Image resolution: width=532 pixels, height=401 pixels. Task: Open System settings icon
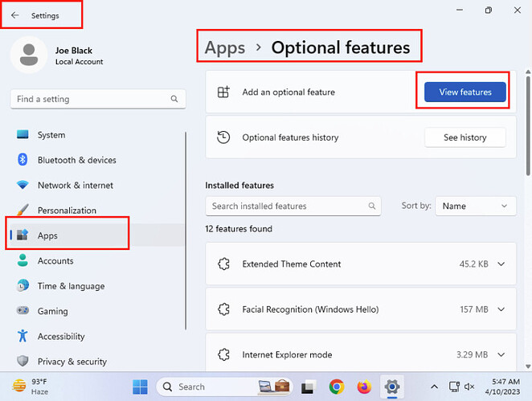coord(23,134)
